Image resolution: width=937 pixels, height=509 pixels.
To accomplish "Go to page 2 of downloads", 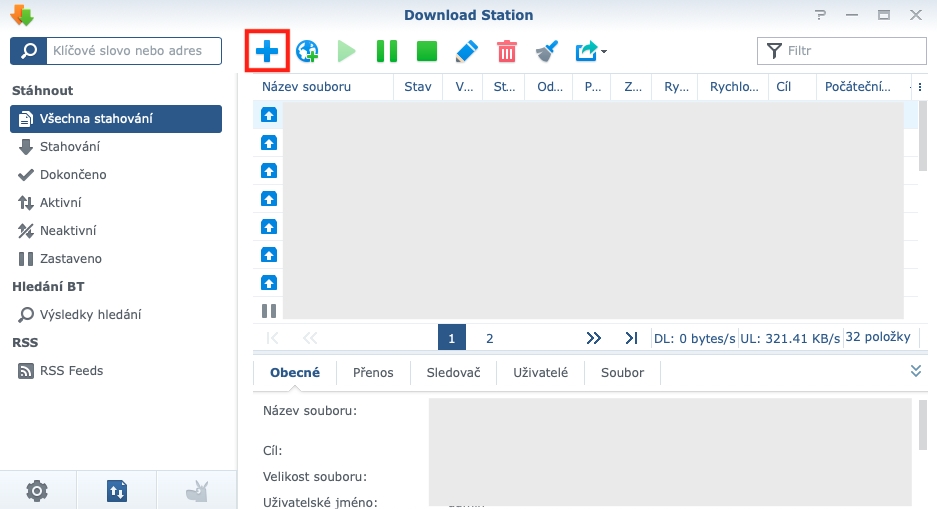I will (x=490, y=338).
